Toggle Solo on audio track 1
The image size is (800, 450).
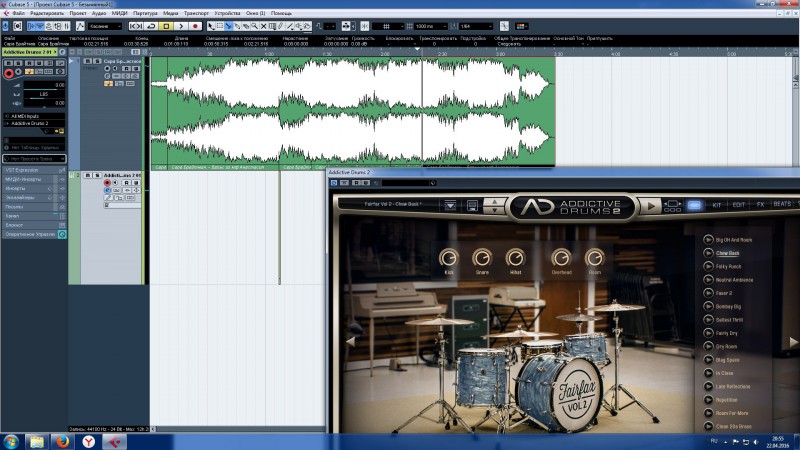pyautogui.click(x=96, y=61)
